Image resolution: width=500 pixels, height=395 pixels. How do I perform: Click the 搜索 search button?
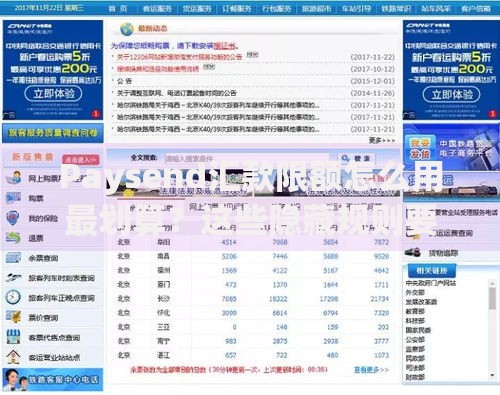pos(356,158)
